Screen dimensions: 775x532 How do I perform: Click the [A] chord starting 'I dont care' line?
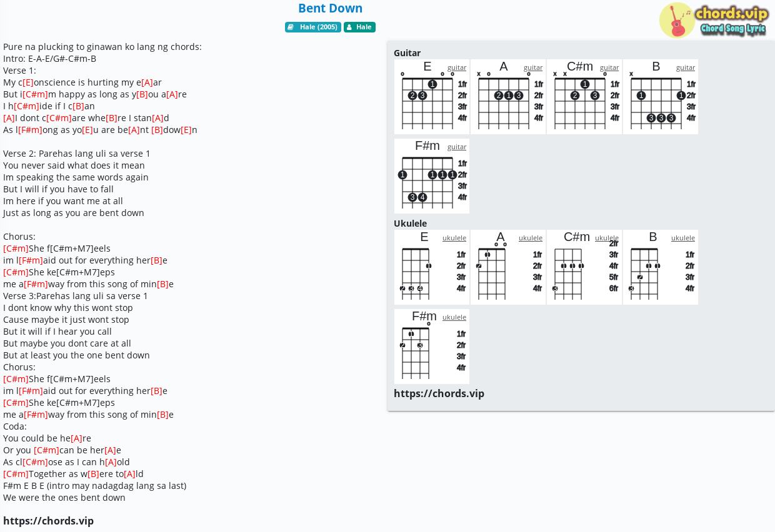coord(9,118)
